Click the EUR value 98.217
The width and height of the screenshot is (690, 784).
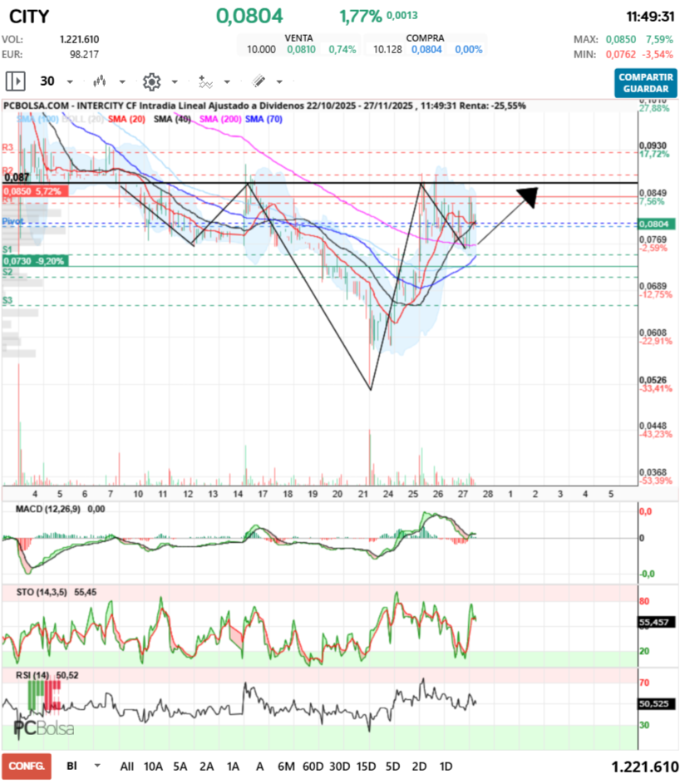coord(84,55)
